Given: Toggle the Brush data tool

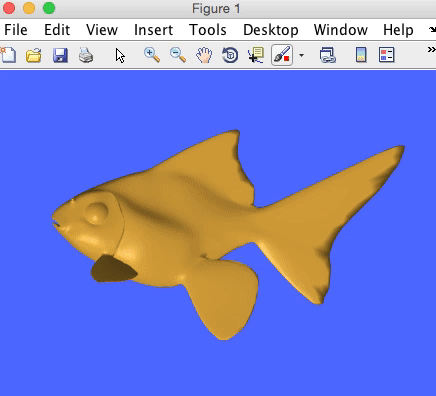Looking at the screenshot, I should (282, 55).
